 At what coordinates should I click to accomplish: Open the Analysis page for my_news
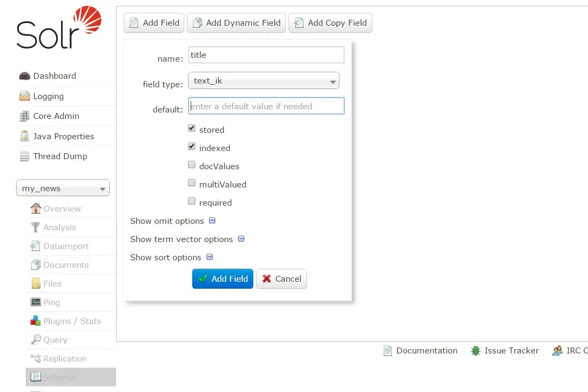59,227
